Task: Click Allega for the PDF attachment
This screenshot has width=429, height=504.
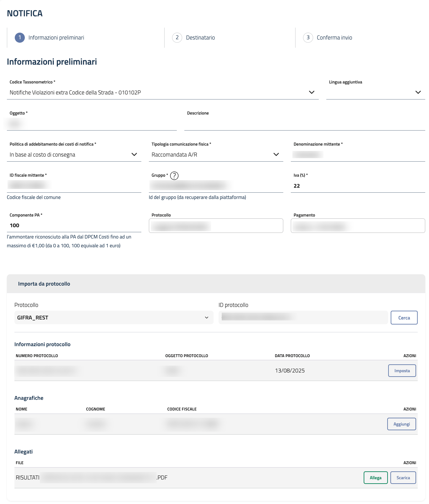Action: point(375,478)
